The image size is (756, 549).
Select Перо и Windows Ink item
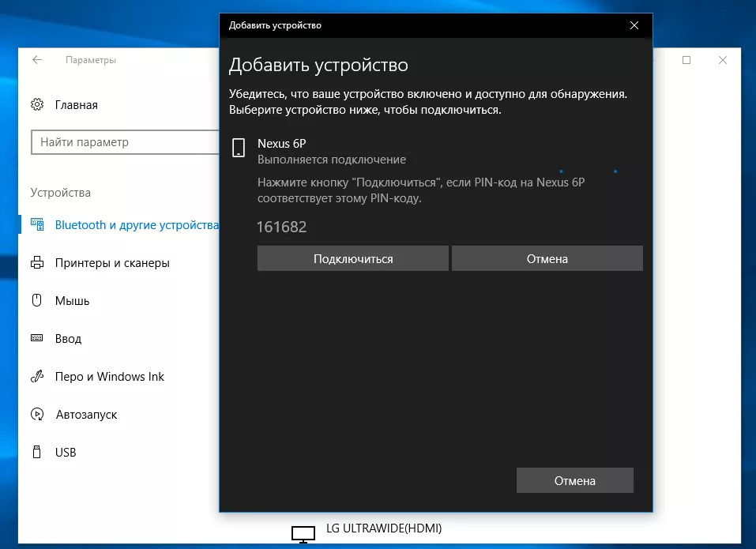pyautogui.click(x=110, y=377)
